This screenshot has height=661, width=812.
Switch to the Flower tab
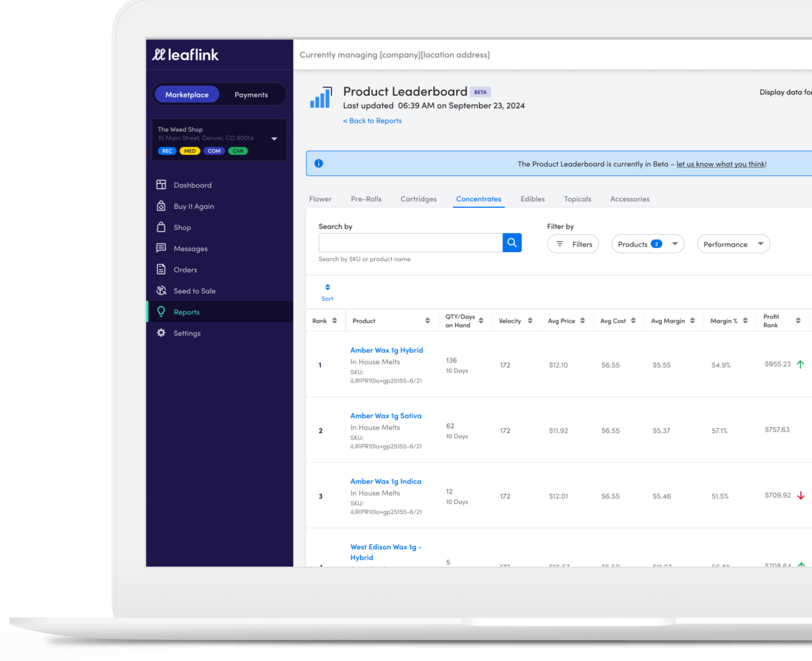(x=320, y=199)
